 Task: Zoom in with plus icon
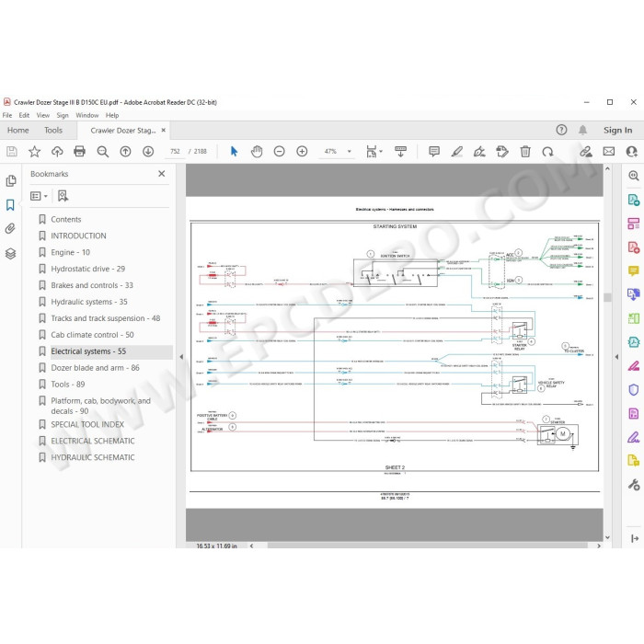click(x=302, y=152)
